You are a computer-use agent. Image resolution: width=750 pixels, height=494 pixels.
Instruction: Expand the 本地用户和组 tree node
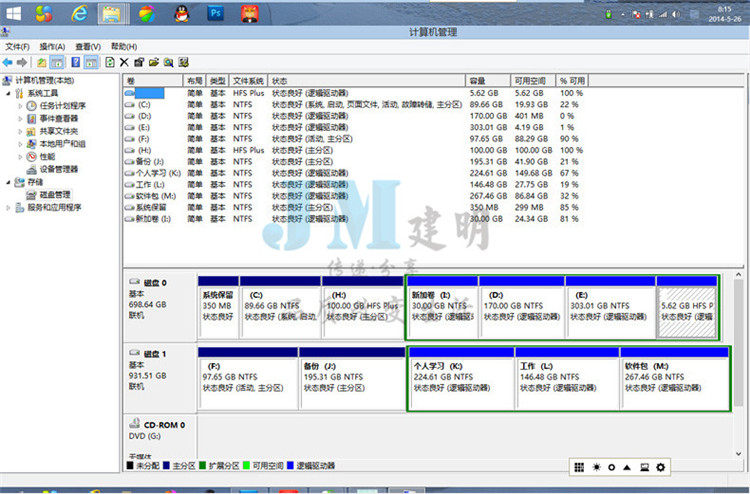click(x=20, y=144)
